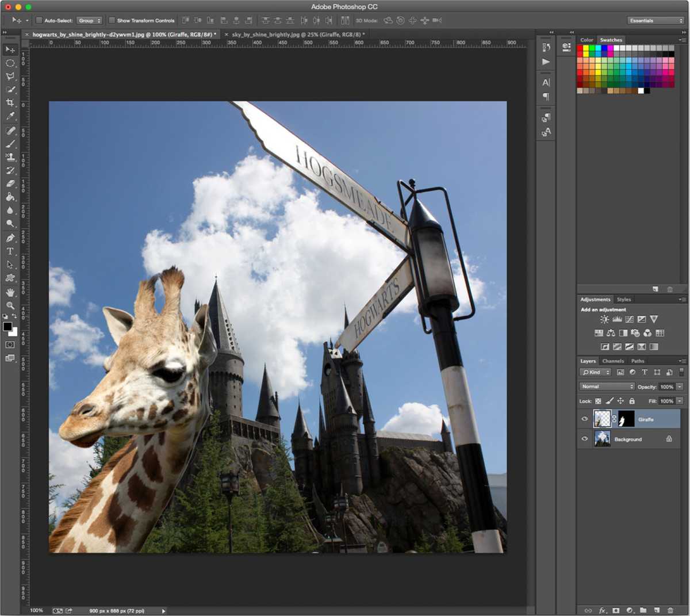
Task: Open the Normal blend mode dropdown
Action: (607, 387)
